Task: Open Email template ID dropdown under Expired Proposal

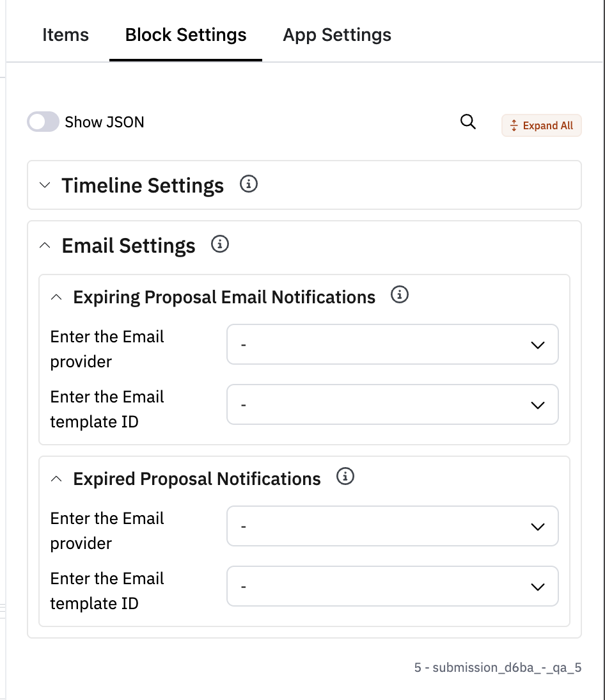Action: [x=392, y=587]
